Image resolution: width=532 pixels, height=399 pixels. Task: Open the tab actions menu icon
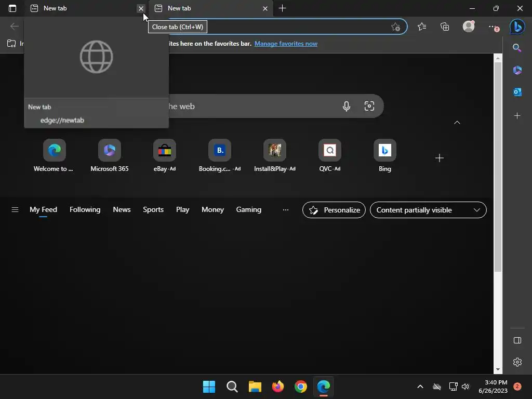pyautogui.click(x=12, y=8)
